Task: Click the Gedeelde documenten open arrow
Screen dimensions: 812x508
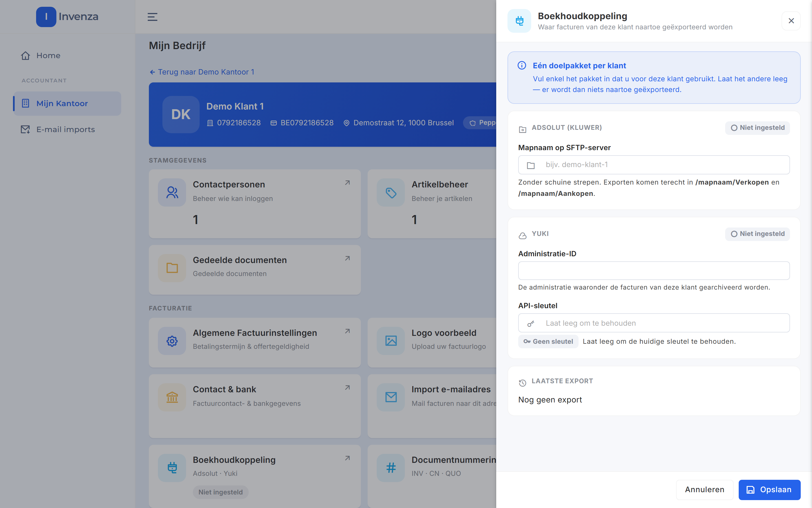Action: [x=347, y=258]
